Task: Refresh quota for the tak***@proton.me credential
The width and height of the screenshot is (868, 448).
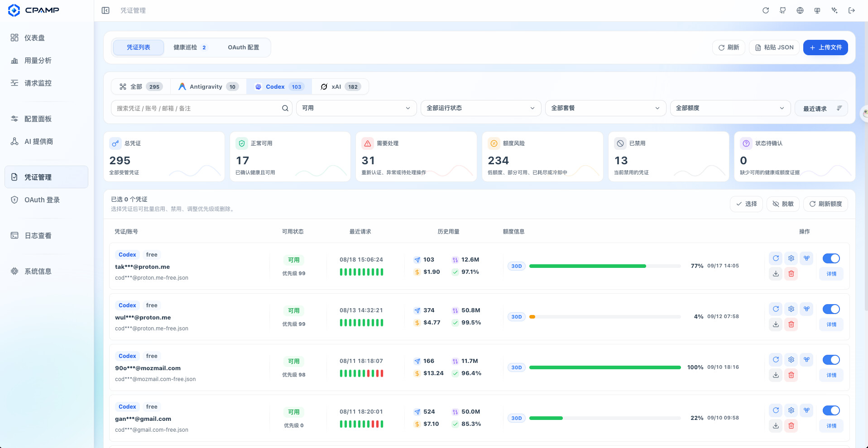Action: coord(776,258)
